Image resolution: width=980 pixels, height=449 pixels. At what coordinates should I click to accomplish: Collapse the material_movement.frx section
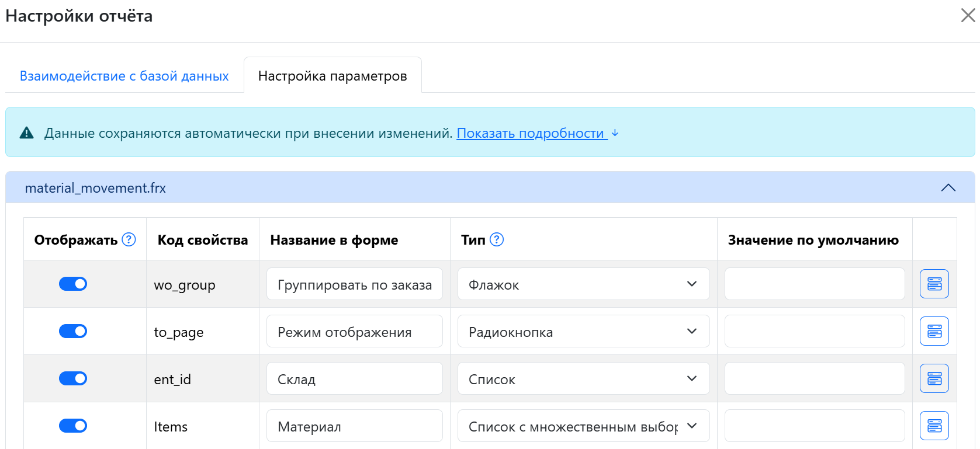point(948,187)
